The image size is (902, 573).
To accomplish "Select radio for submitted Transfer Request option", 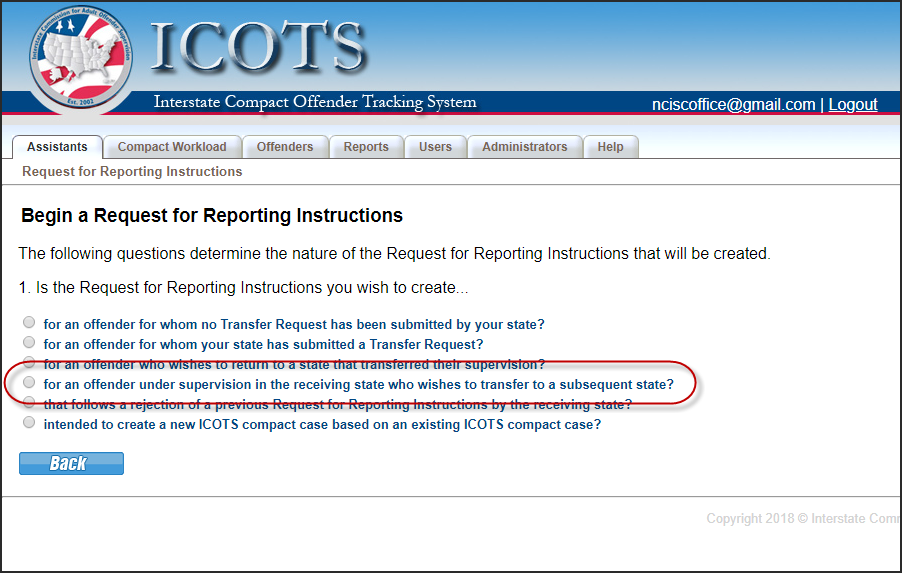I will 29,343.
